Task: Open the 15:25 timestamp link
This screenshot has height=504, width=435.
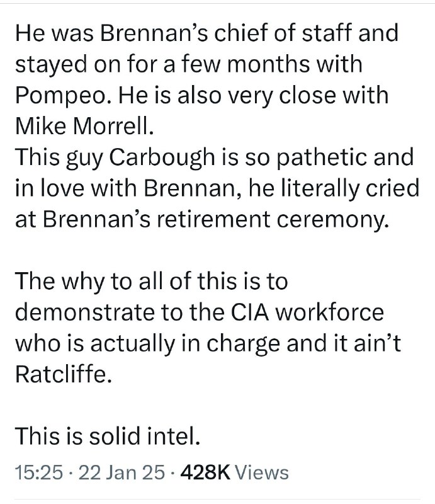Action: (x=39, y=472)
